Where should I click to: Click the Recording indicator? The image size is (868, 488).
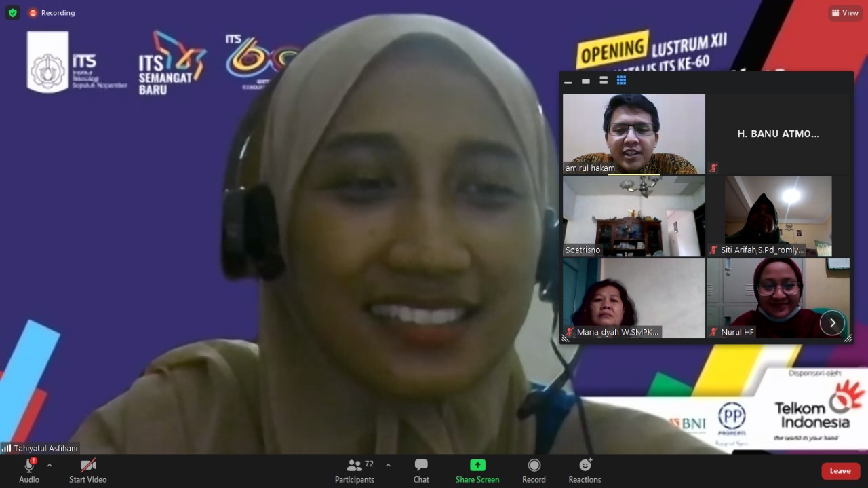(x=52, y=13)
